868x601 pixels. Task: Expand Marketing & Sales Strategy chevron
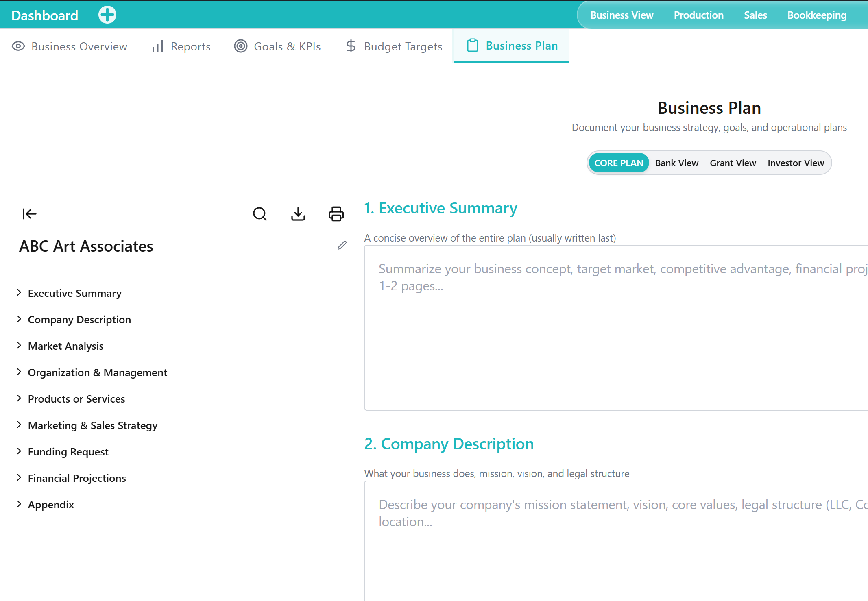19,425
